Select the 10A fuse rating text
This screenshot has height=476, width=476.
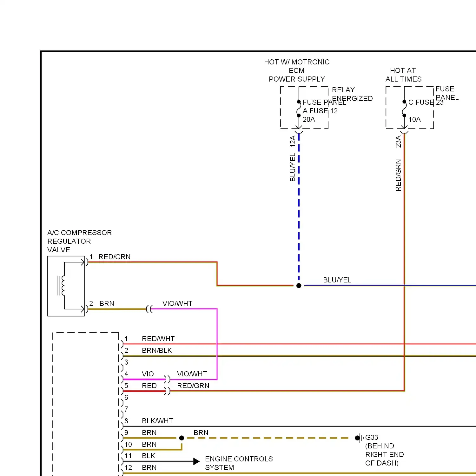tap(414, 119)
